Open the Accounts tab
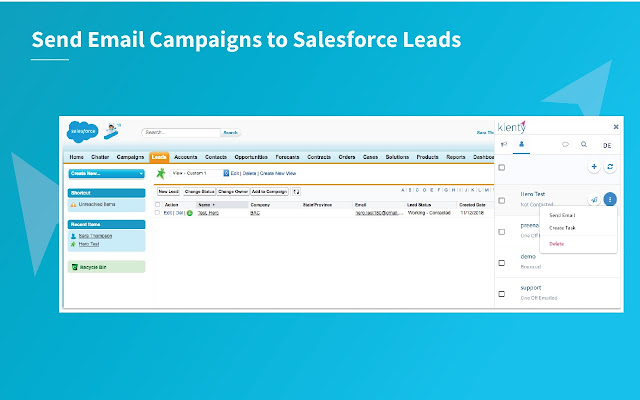 [x=186, y=157]
